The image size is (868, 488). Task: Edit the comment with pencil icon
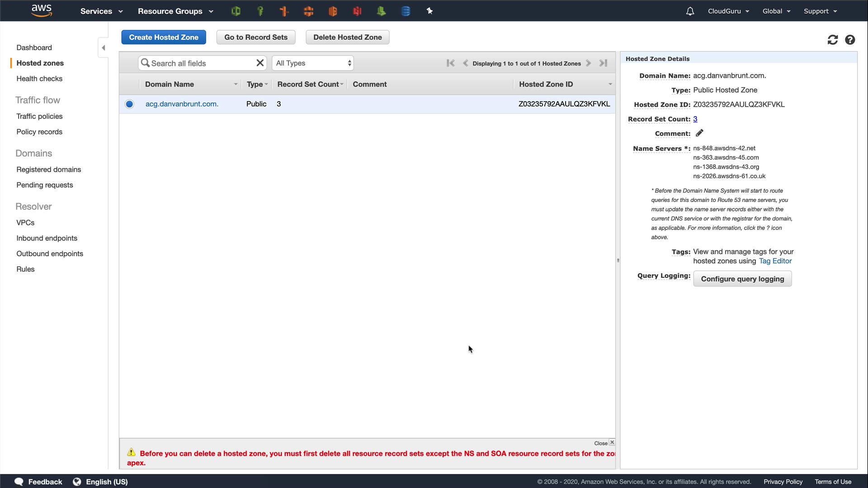pyautogui.click(x=699, y=133)
